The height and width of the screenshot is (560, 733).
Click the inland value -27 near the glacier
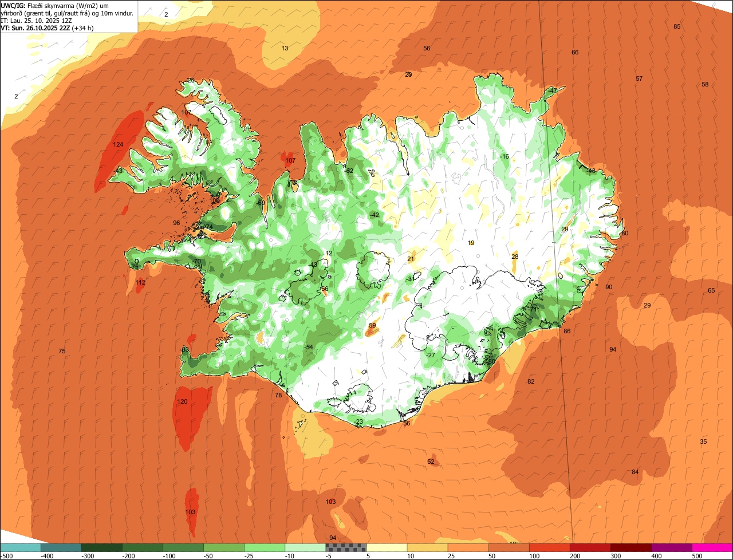(x=431, y=356)
